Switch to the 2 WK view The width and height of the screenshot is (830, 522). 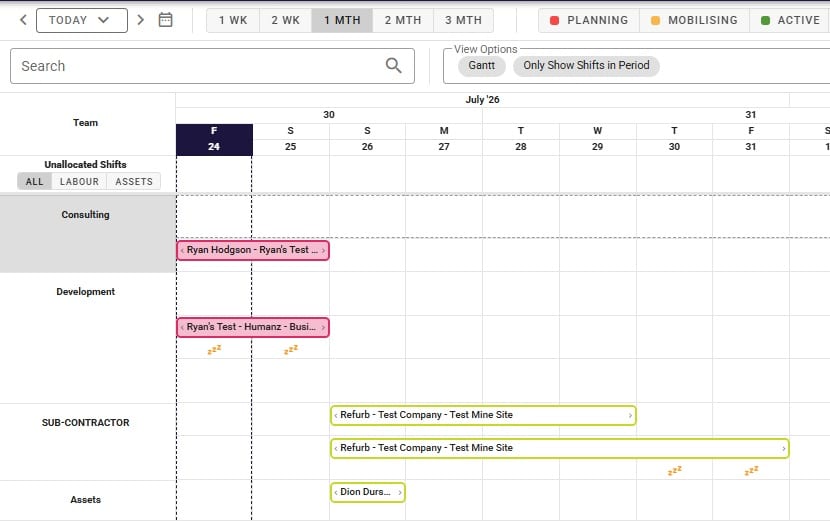[x=285, y=20]
